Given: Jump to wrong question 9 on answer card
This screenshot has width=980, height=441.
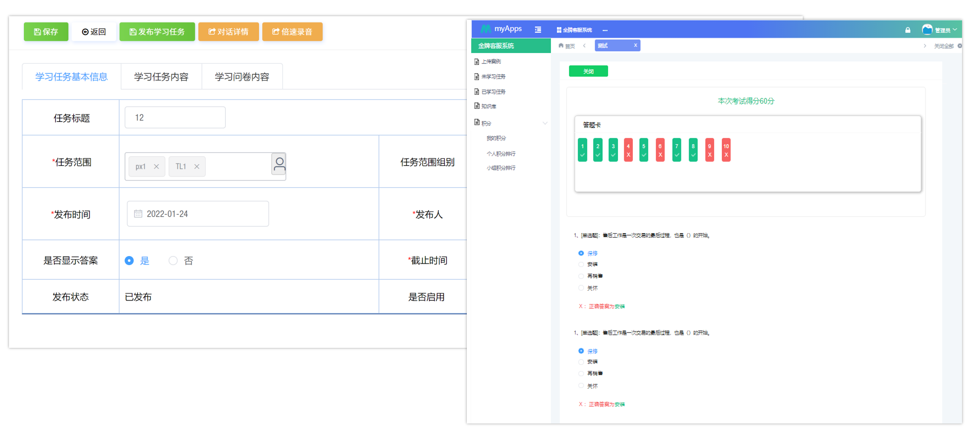Looking at the screenshot, I should 710,150.
